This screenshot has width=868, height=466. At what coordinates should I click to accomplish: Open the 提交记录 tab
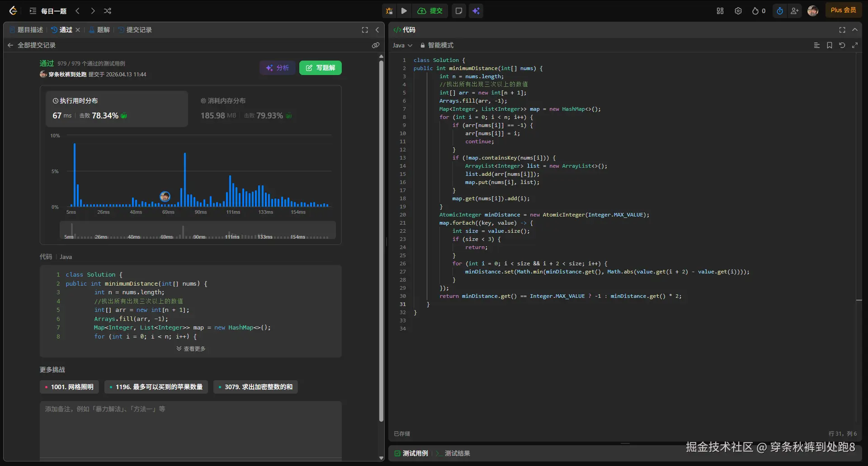135,30
